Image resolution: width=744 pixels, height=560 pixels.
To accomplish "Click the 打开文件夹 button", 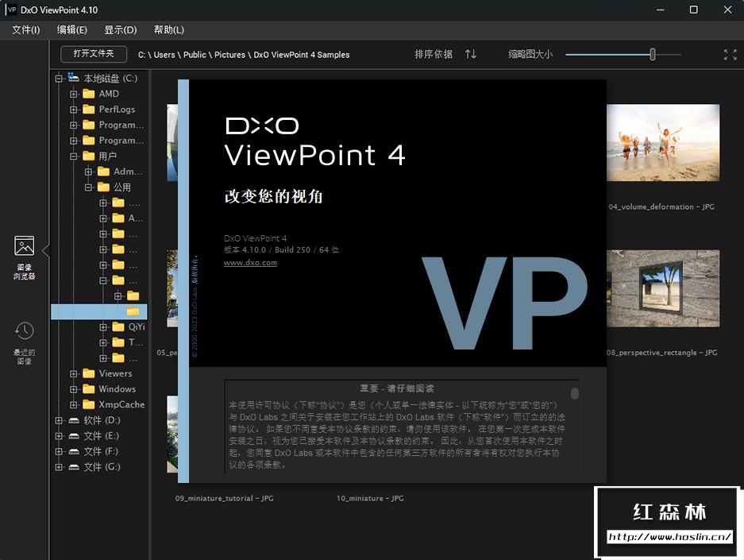I will coord(94,54).
